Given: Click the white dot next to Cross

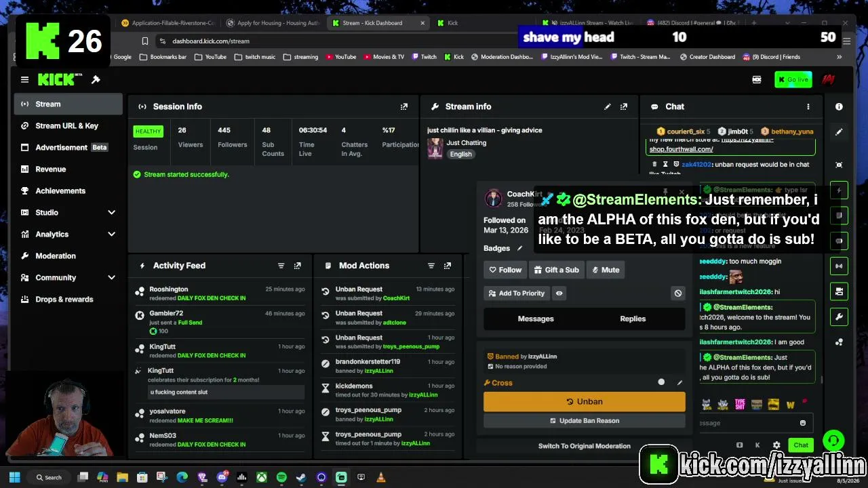Looking at the screenshot, I should click(661, 382).
